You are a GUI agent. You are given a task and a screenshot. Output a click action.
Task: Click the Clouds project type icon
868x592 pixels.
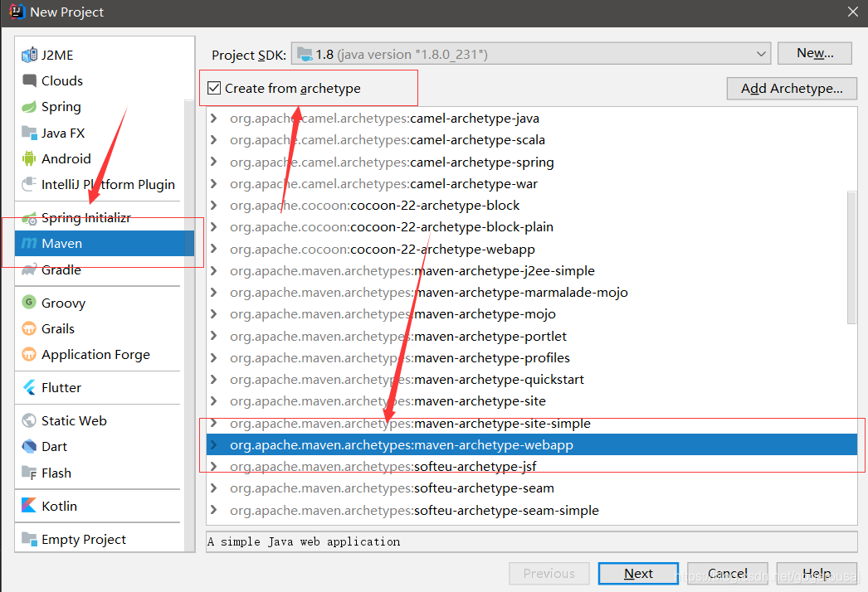(29, 80)
